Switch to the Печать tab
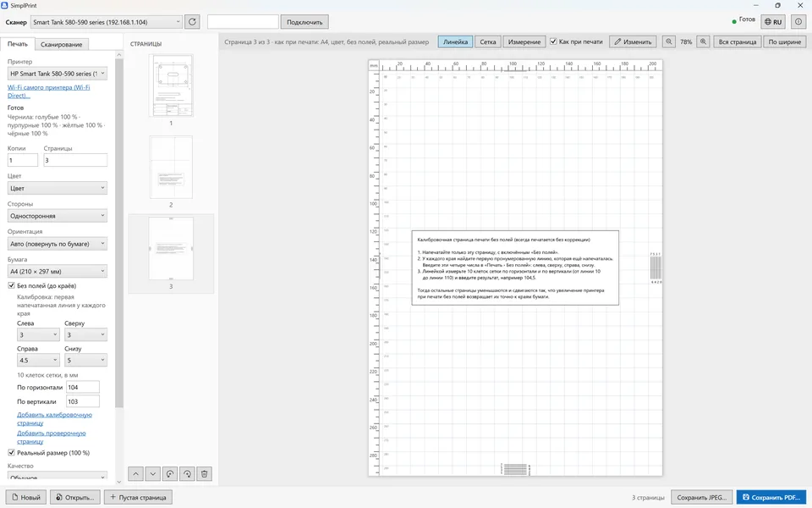This screenshot has width=812, height=508. [18, 44]
